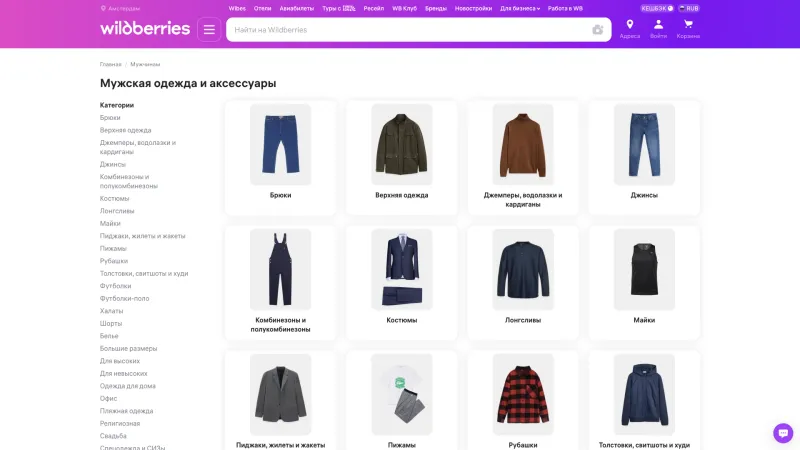
Task: Select Религиозная in the sidebar
Action: (x=120, y=423)
